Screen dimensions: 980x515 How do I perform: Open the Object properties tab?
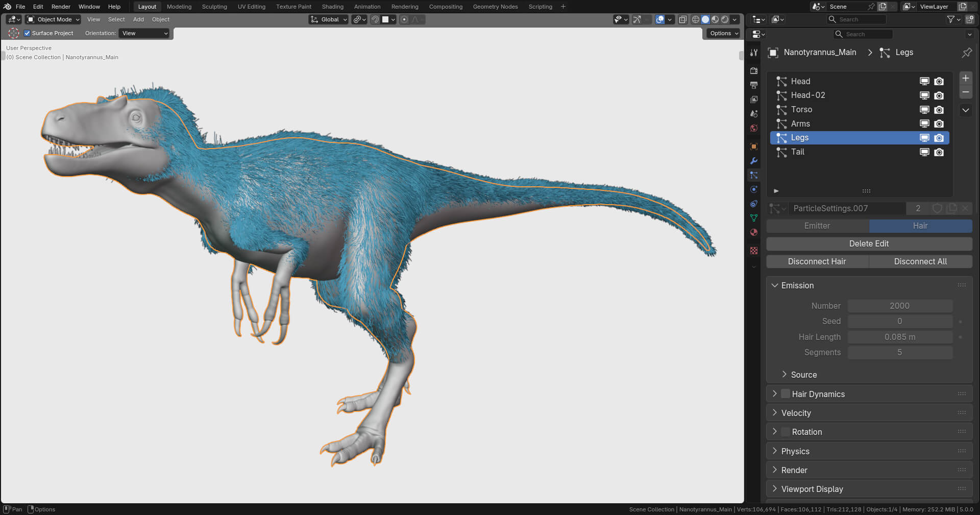pos(754,146)
